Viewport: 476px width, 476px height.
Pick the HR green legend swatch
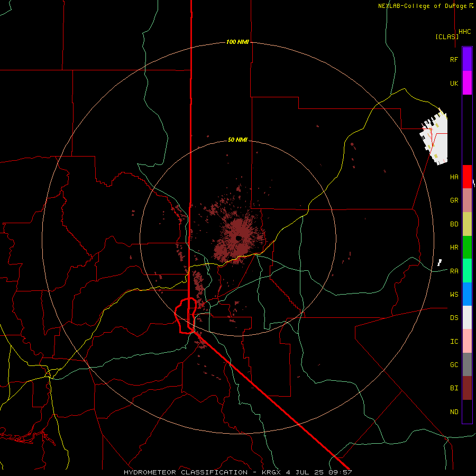pos(467,248)
